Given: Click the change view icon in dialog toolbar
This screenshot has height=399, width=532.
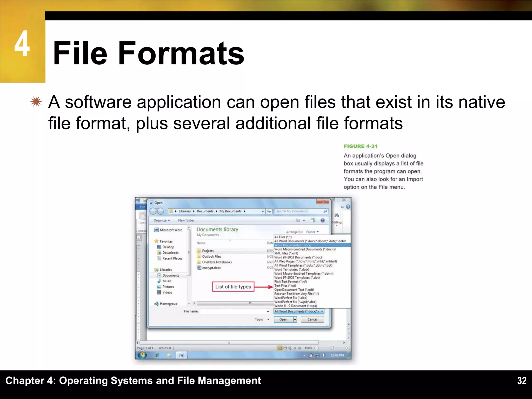Looking at the screenshot, I should pos(298,220).
